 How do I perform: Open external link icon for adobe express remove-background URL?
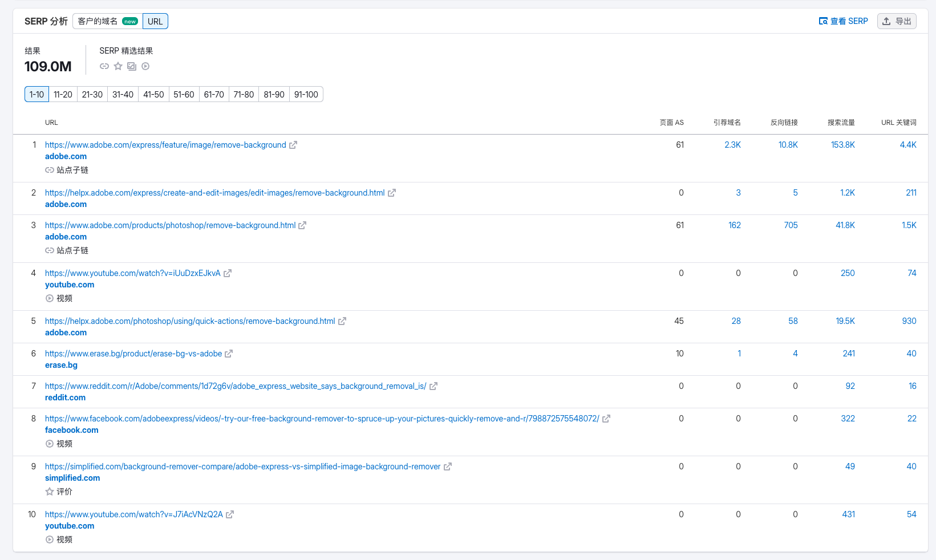[x=293, y=145]
